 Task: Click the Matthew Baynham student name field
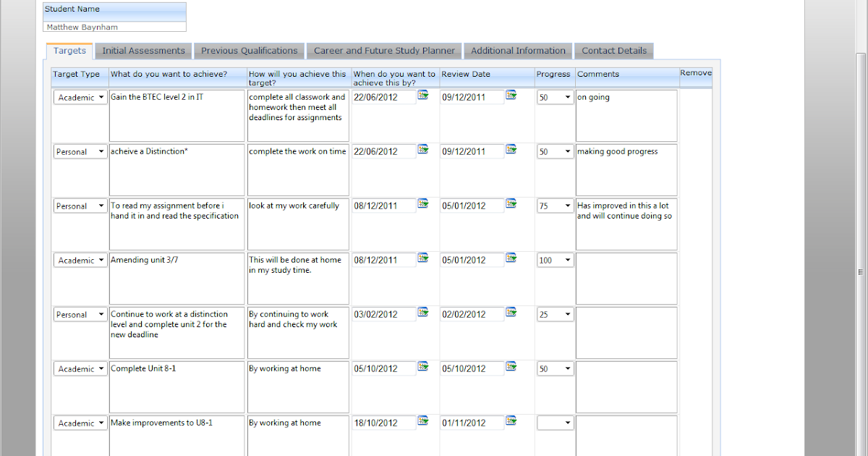(114, 27)
